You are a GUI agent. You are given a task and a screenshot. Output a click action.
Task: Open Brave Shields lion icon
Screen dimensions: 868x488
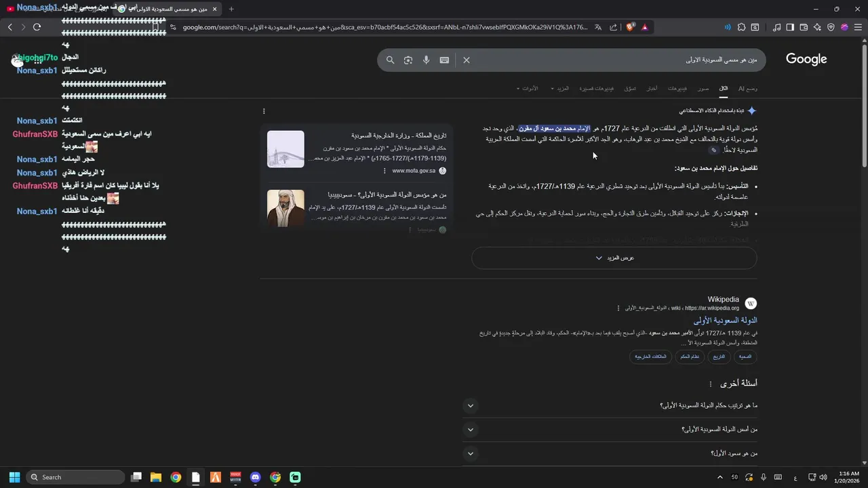point(631,27)
